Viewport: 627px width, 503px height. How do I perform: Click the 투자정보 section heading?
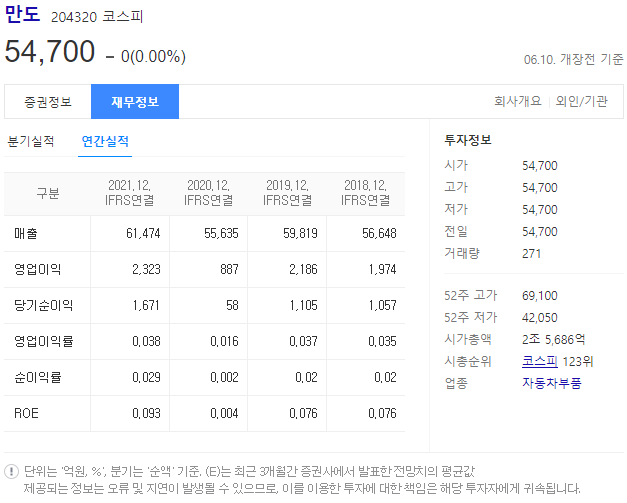(468, 140)
